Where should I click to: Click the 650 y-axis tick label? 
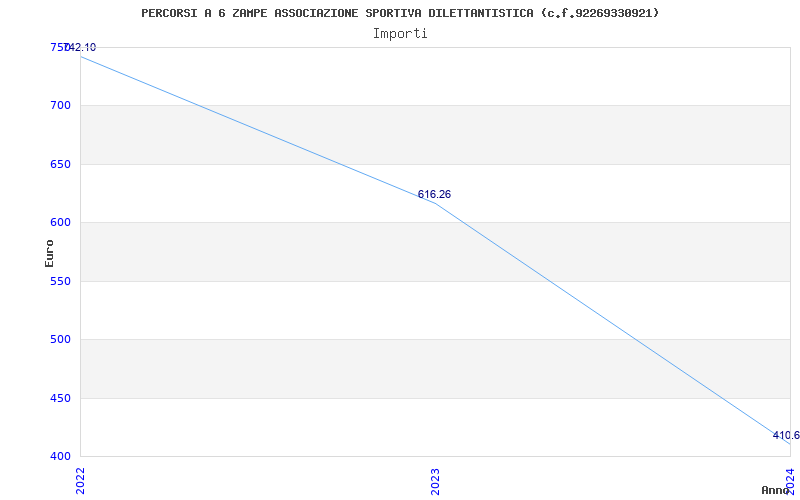click(59, 164)
